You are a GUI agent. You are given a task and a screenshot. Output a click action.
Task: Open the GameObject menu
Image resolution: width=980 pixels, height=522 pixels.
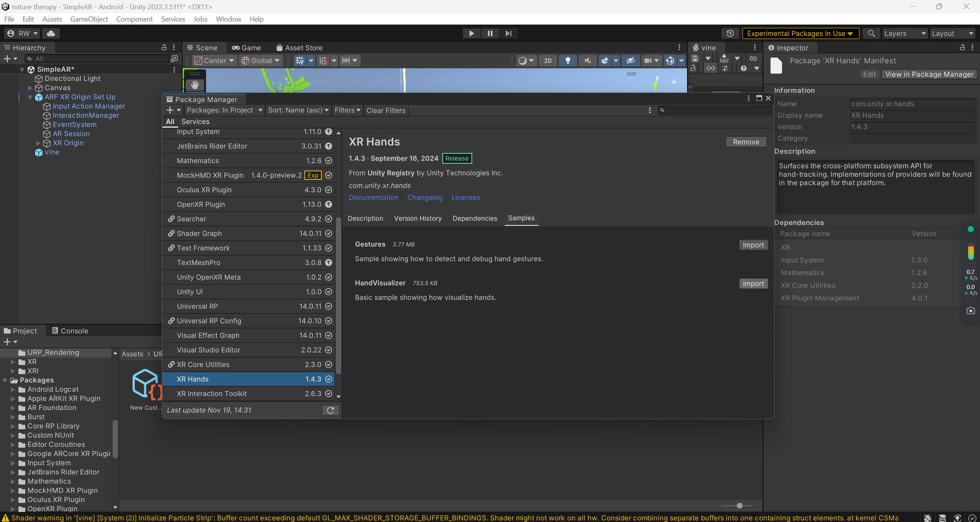89,19
